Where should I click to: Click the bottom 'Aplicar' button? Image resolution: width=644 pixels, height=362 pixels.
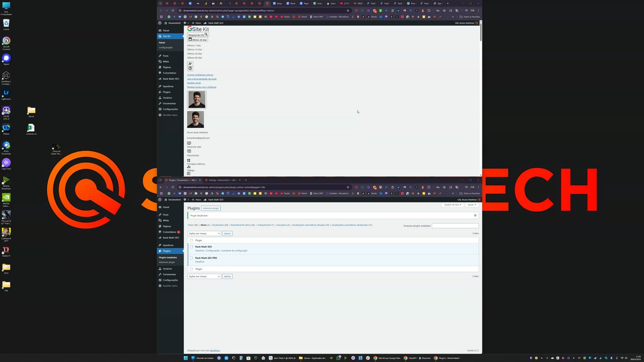tap(227, 276)
